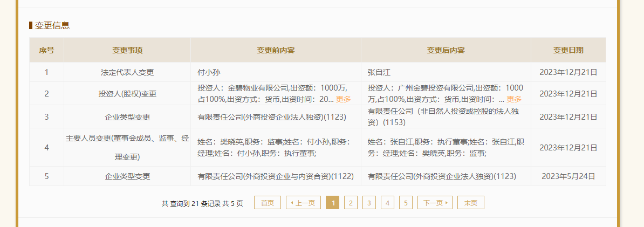Jump to page 2 of records
Viewport: 644px width, 227px height.
pyautogui.click(x=351, y=203)
